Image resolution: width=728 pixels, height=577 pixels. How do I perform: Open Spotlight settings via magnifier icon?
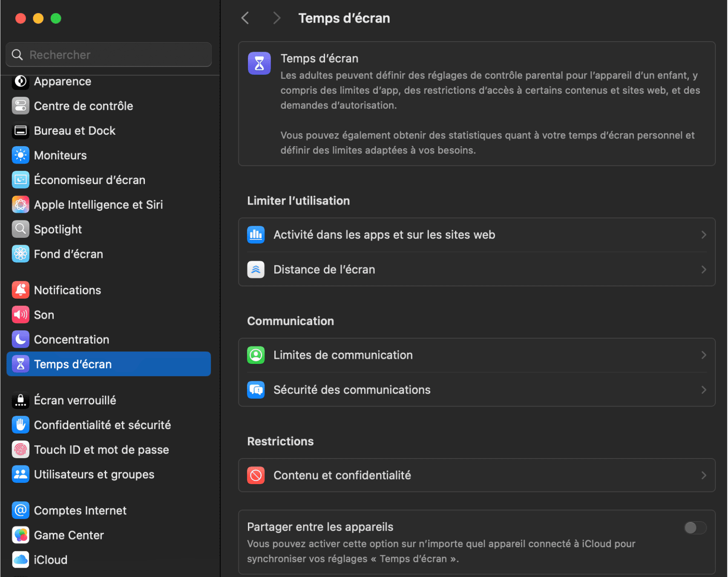pos(20,229)
